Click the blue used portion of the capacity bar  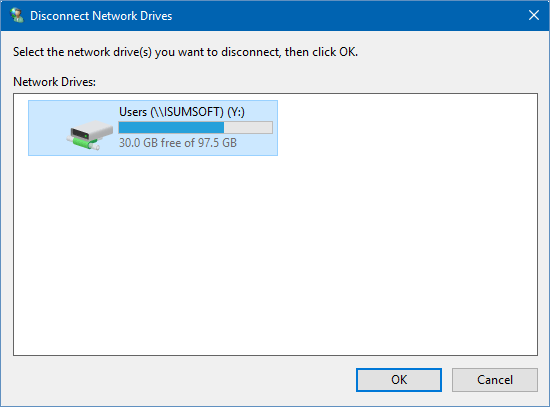pyautogui.click(x=171, y=127)
